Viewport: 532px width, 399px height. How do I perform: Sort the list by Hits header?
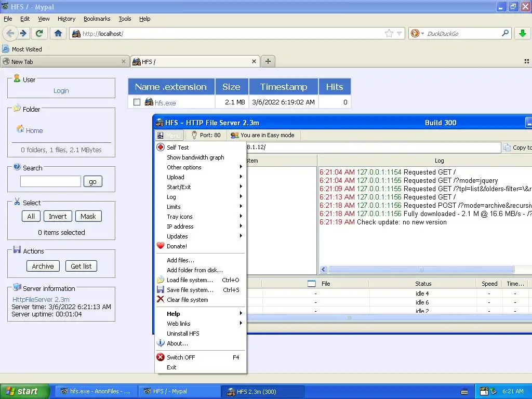[x=335, y=87]
